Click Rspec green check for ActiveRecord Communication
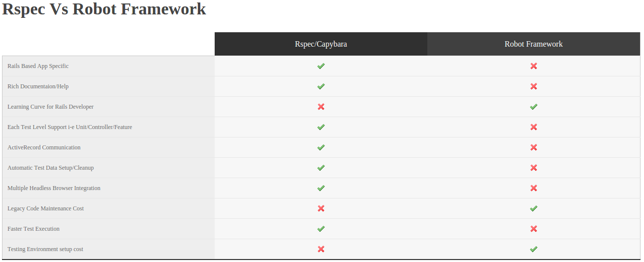 (x=321, y=147)
